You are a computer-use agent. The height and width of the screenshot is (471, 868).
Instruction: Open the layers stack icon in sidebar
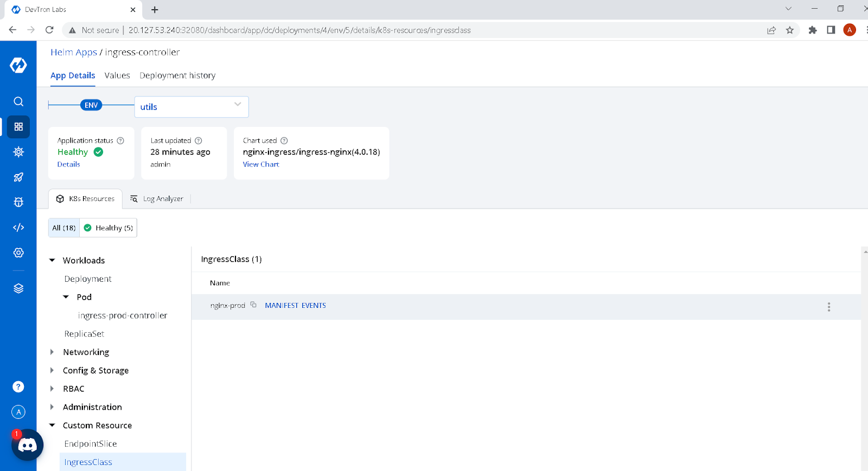[18, 288]
